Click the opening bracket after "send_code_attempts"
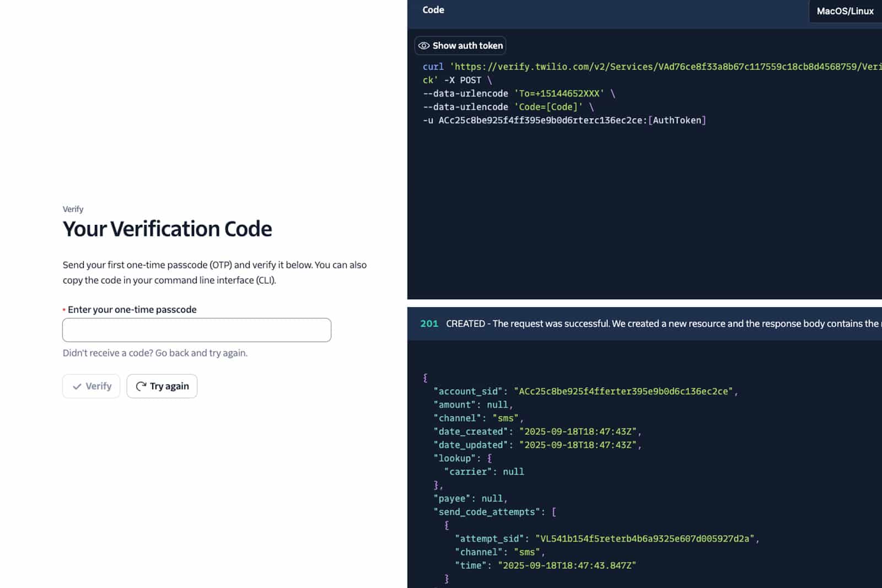The image size is (882, 588). coord(554,512)
